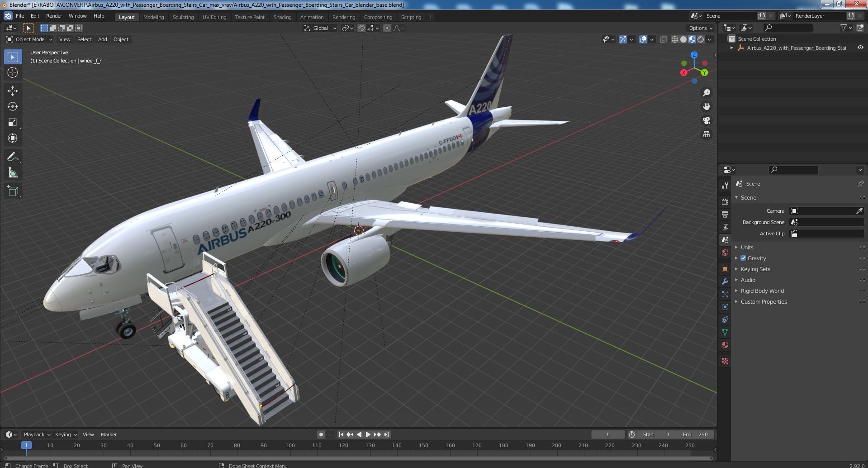Hide the Airbus_A220 collection in outliner
The image size is (868, 468).
pos(860,48)
